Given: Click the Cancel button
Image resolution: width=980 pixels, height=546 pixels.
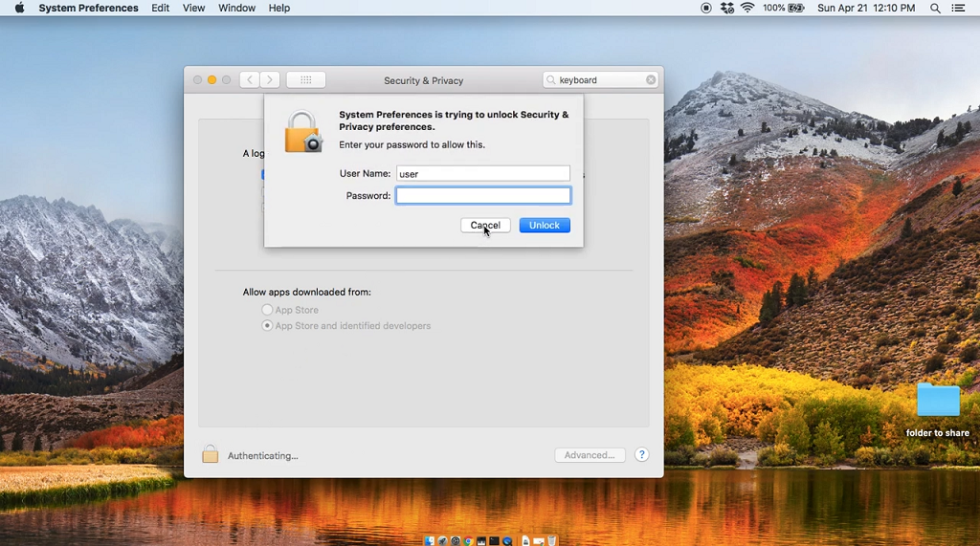Looking at the screenshot, I should 485,225.
